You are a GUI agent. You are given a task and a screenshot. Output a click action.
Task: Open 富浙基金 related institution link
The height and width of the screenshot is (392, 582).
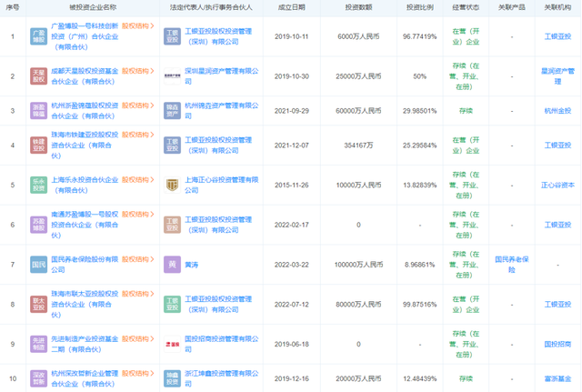click(557, 378)
